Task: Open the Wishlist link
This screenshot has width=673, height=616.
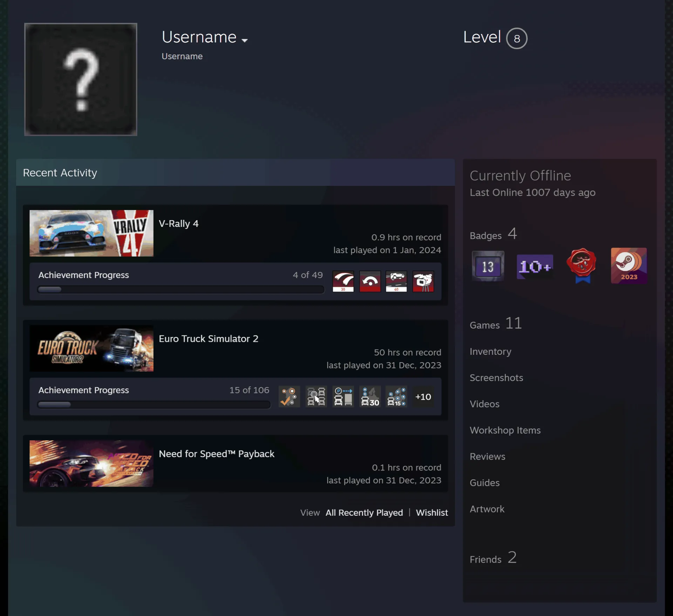Action: [432, 513]
